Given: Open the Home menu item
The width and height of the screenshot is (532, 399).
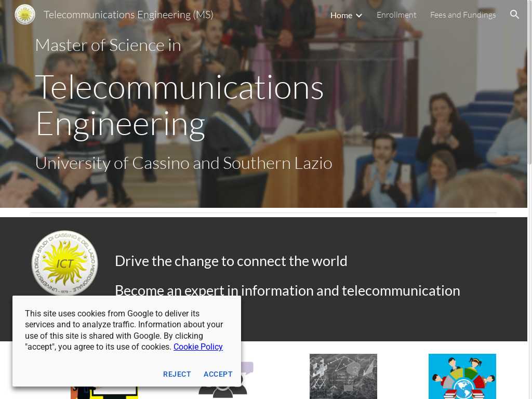Looking at the screenshot, I should tap(341, 15).
